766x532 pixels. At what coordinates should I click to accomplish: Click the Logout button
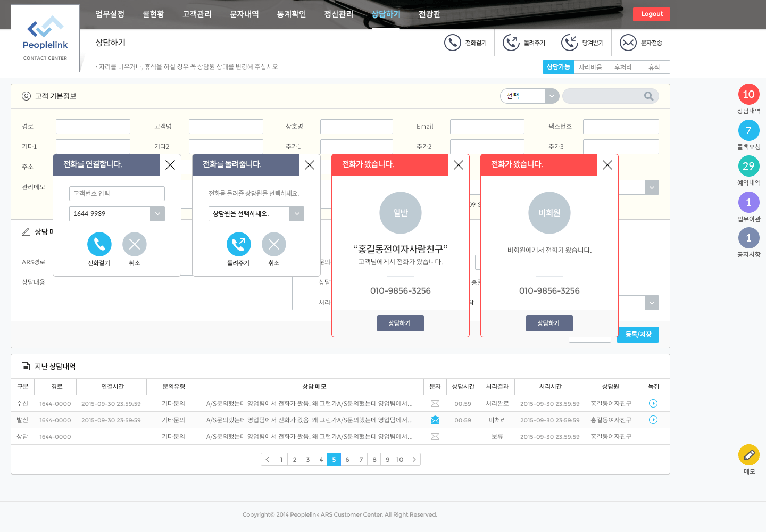(651, 14)
